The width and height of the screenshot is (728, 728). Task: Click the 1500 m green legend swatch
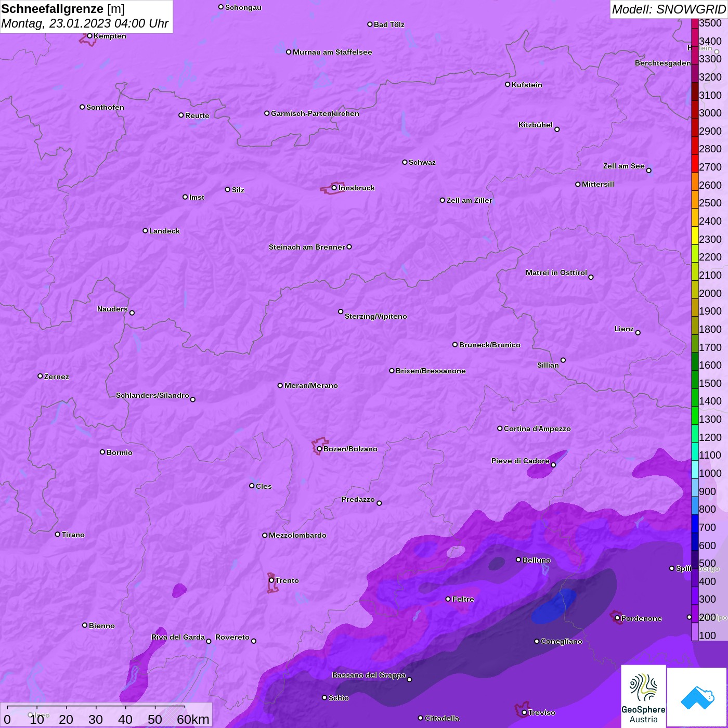(x=695, y=380)
